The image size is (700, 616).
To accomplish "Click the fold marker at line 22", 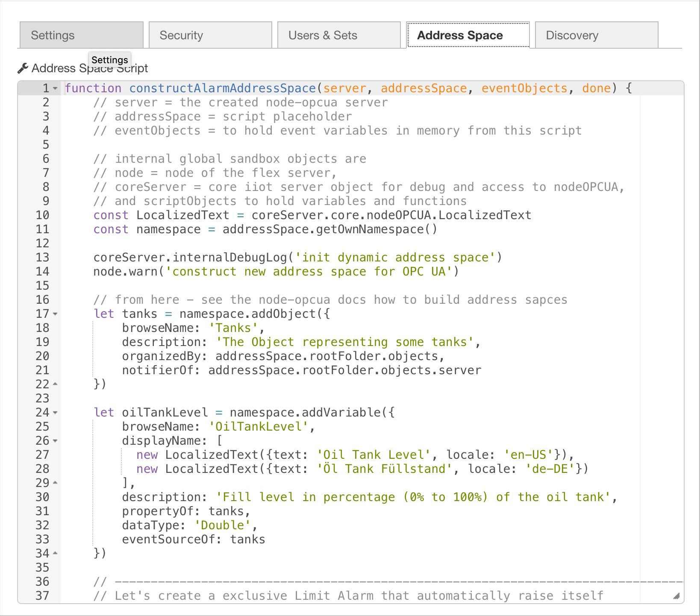I will [55, 384].
